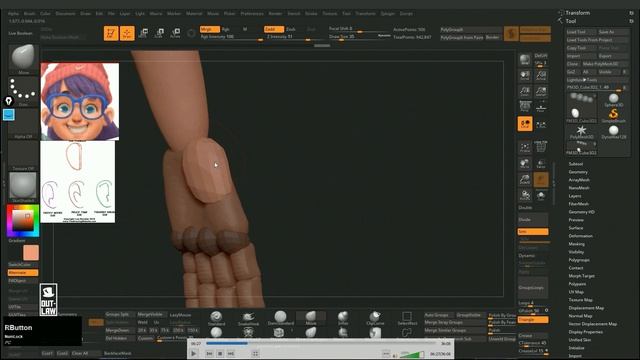Click the Import tool button
The image size is (640, 360).
[x=581, y=56]
